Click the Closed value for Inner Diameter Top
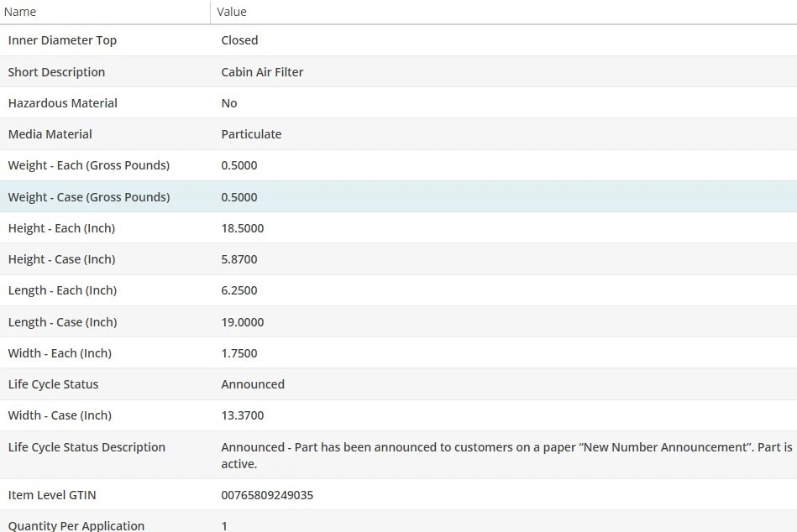The image size is (797, 532). point(239,40)
